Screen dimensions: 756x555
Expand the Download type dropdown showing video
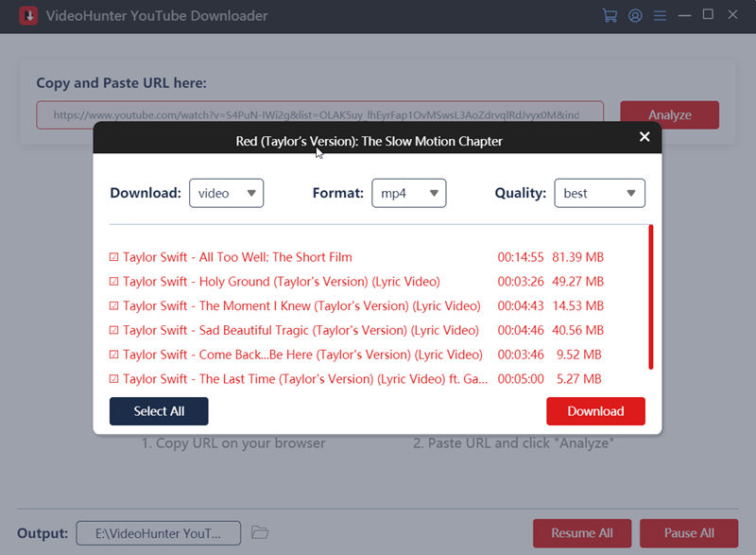point(226,193)
